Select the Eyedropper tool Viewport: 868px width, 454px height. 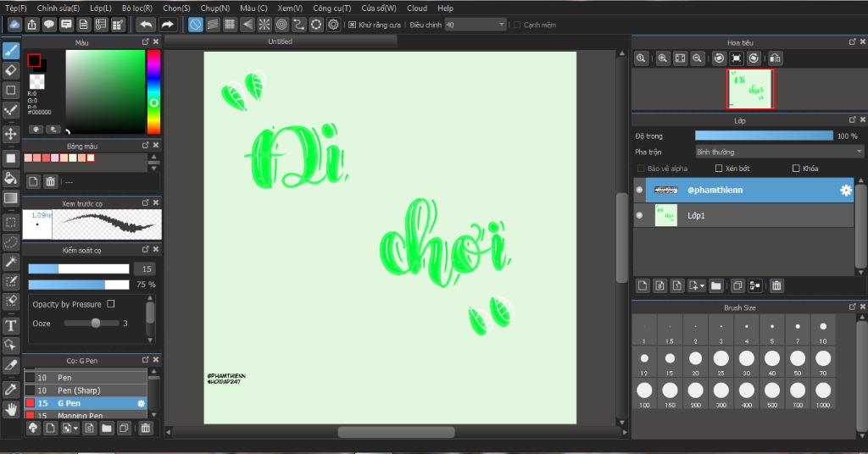click(x=11, y=390)
